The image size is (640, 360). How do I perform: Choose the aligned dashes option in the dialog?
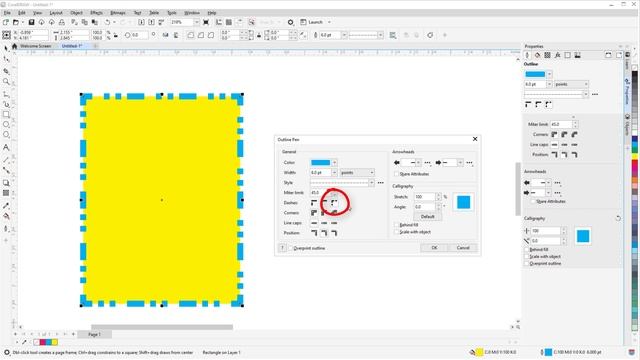pos(324,202)
